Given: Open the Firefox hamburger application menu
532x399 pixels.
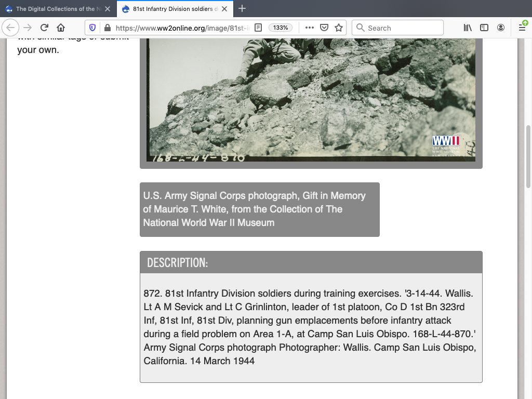Looking at the screenshot, I should (522, 28).
